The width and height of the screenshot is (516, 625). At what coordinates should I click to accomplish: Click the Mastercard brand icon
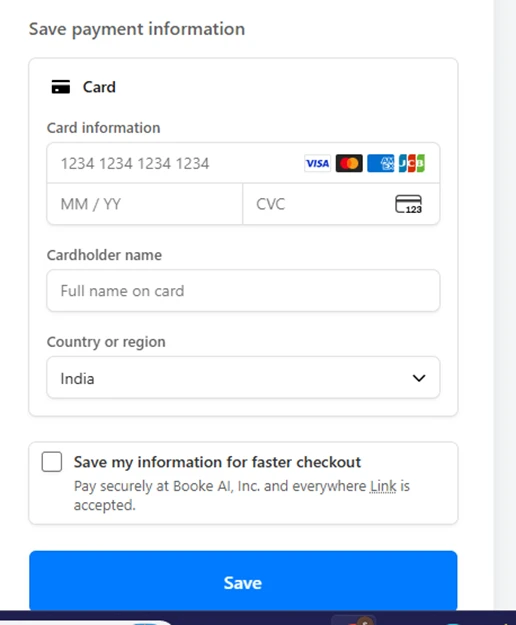[x=349, y=163]
